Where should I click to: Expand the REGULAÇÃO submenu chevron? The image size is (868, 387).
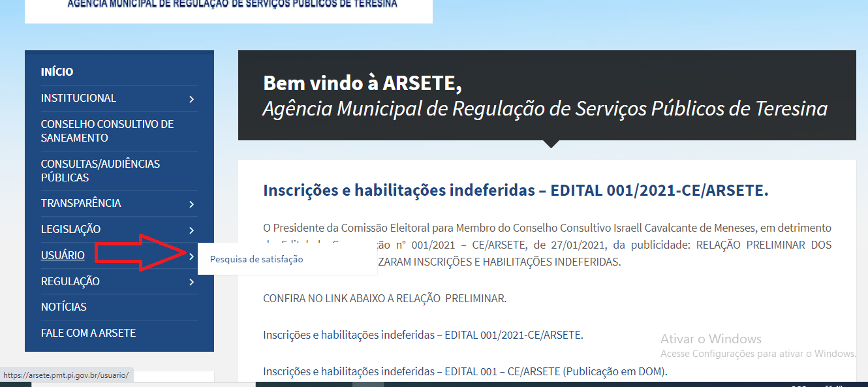pos(191,283)
